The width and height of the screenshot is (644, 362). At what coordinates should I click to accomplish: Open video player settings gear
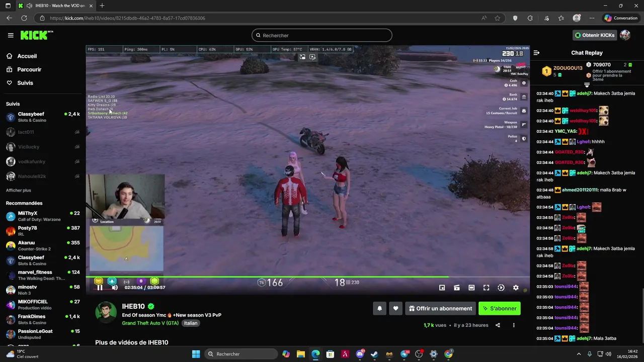click(x=516, y=288)
